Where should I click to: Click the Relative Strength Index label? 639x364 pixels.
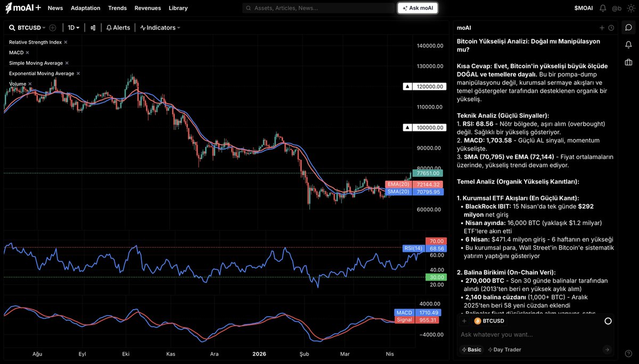click(35, 42)
